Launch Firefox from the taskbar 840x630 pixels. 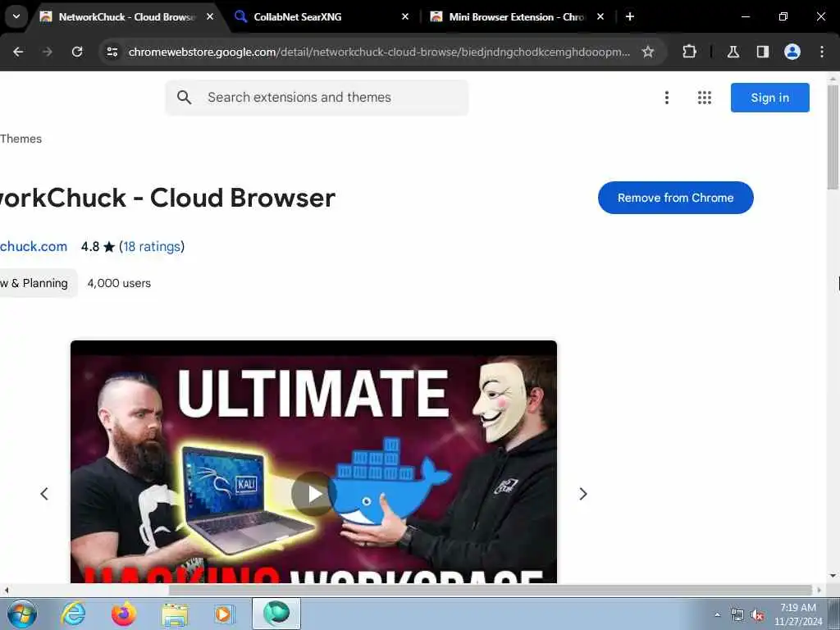124,614
